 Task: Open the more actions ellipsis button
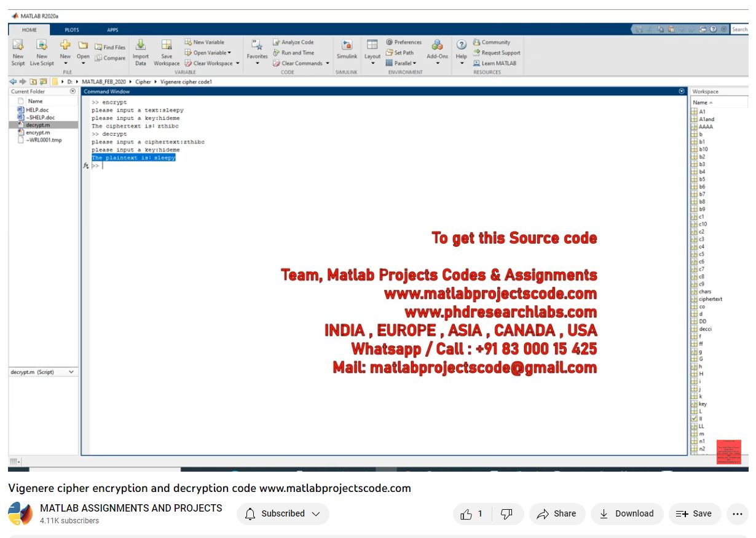[736, 514]
